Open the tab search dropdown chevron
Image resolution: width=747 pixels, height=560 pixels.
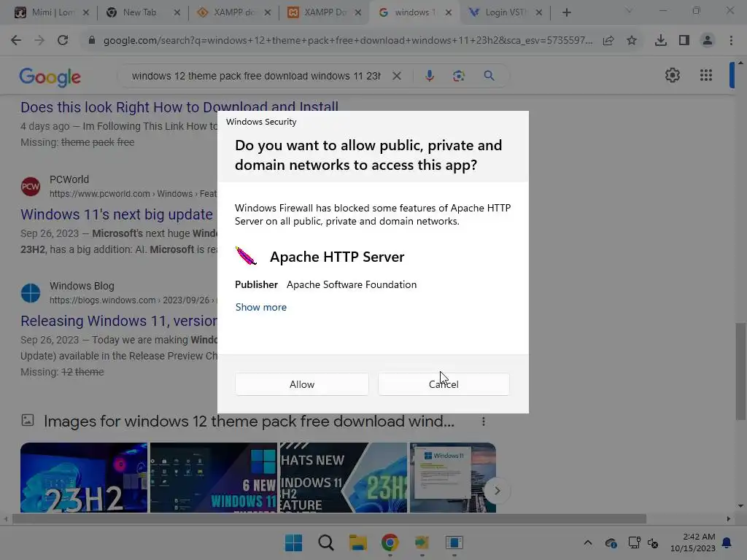[629, 10]
